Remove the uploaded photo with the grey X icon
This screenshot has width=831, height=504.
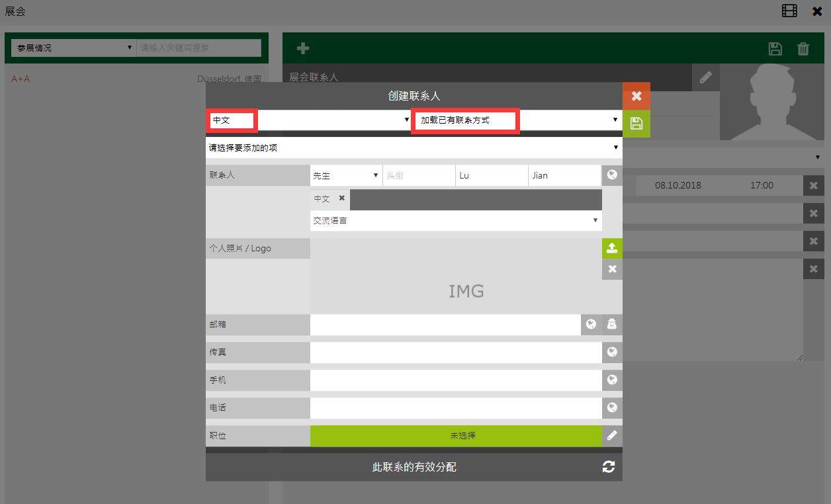click(x=612, y=269)
